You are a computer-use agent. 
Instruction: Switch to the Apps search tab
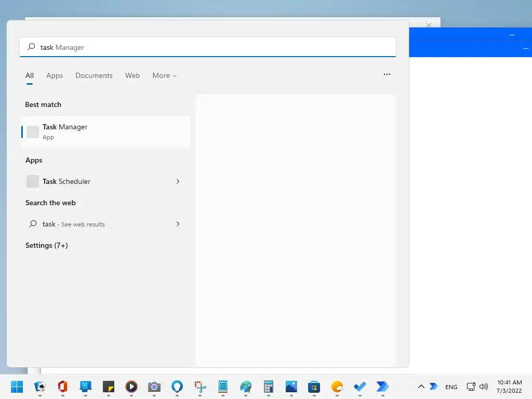[x=55, y=75]
